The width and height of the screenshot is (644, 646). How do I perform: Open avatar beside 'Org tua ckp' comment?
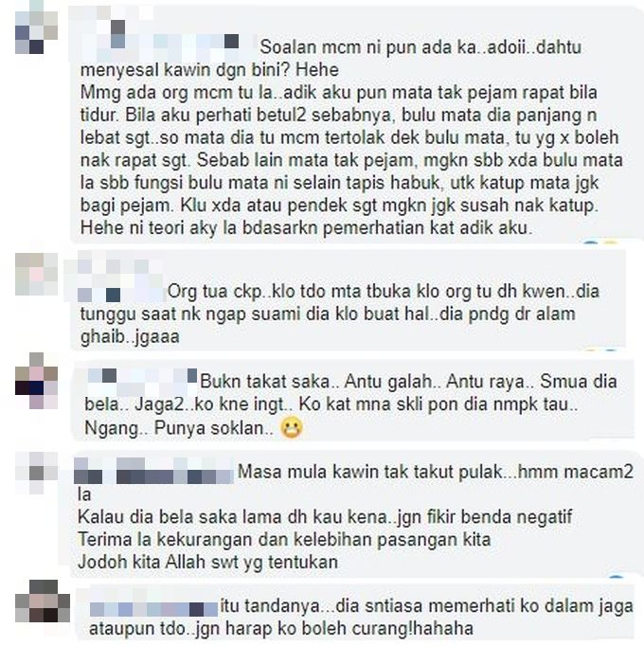[36, 275]
